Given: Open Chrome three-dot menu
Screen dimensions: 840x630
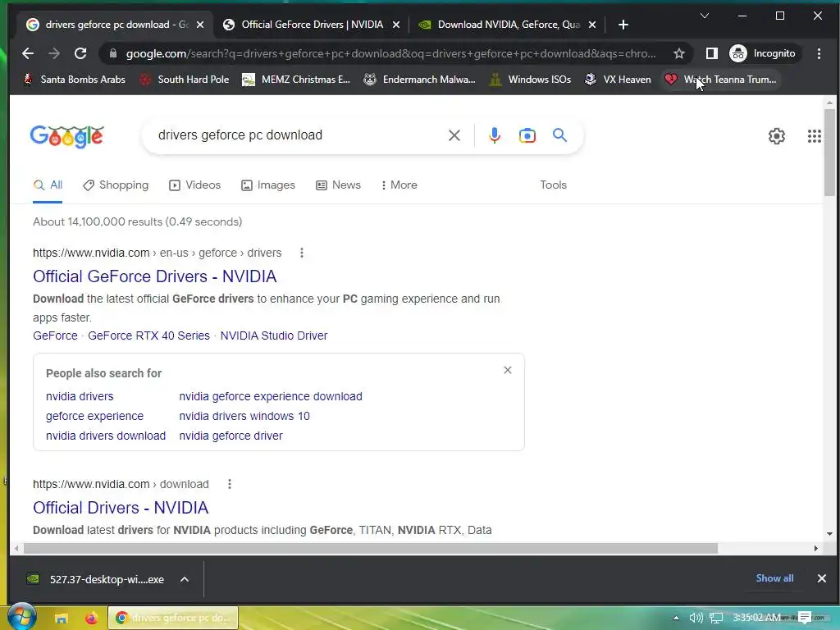Looking at the screenshot, I should coord(819,53).
